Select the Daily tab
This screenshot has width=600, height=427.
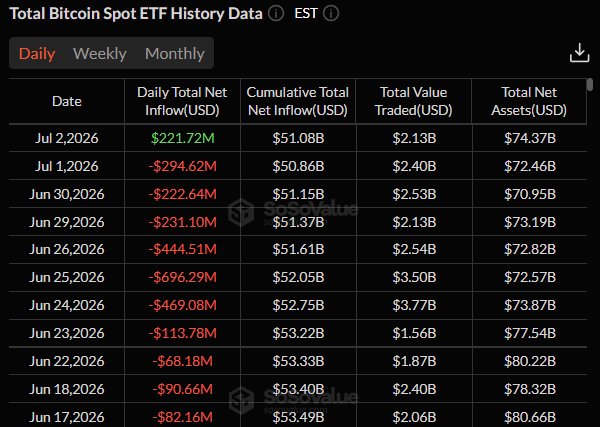click(37, 54)
